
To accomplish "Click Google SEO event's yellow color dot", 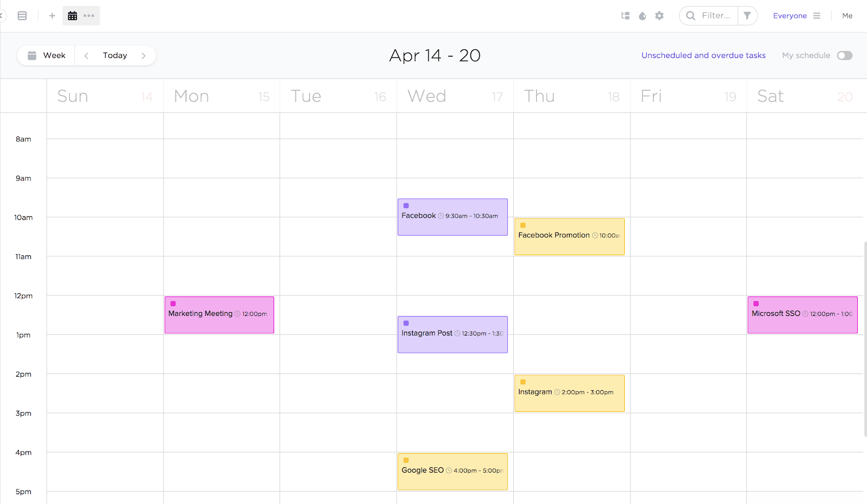I will (406, 460).
